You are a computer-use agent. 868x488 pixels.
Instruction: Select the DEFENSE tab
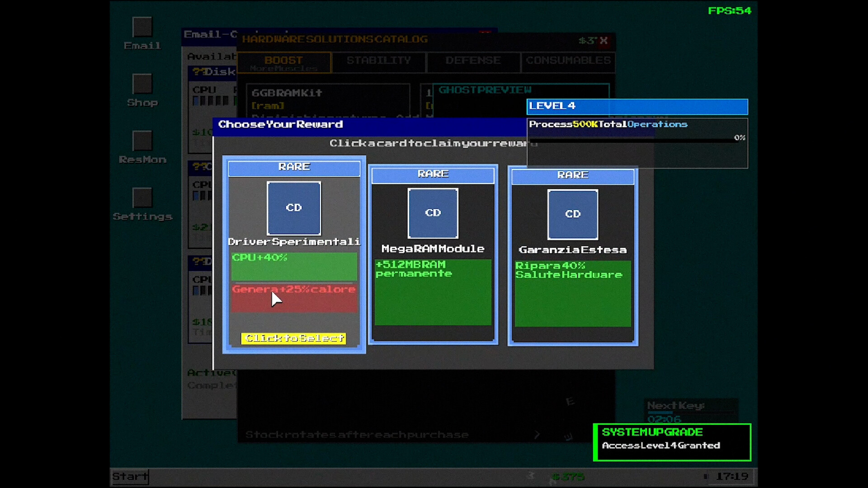coord(473,60)
